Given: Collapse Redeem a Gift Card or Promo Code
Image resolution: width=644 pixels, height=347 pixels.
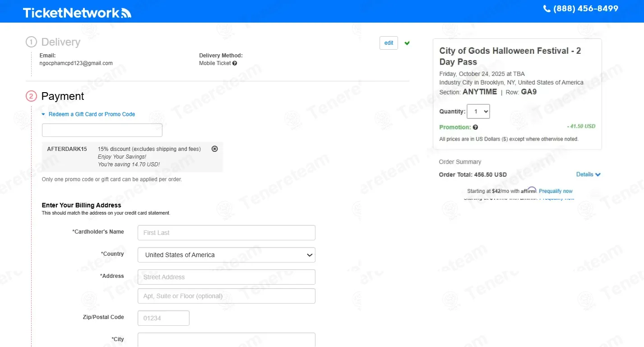Looking at the screenshot, I should click(x=88, y=114).
